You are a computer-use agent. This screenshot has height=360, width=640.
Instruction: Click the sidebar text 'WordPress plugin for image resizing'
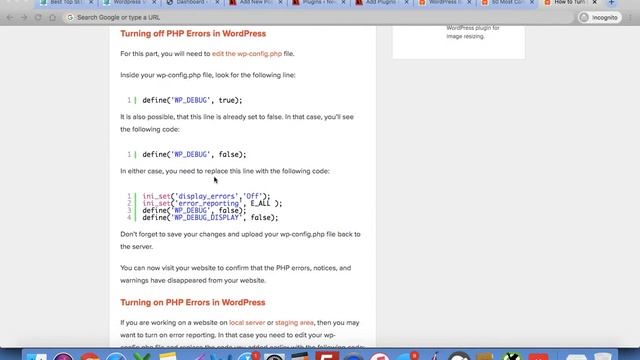[x=473, y=32]
